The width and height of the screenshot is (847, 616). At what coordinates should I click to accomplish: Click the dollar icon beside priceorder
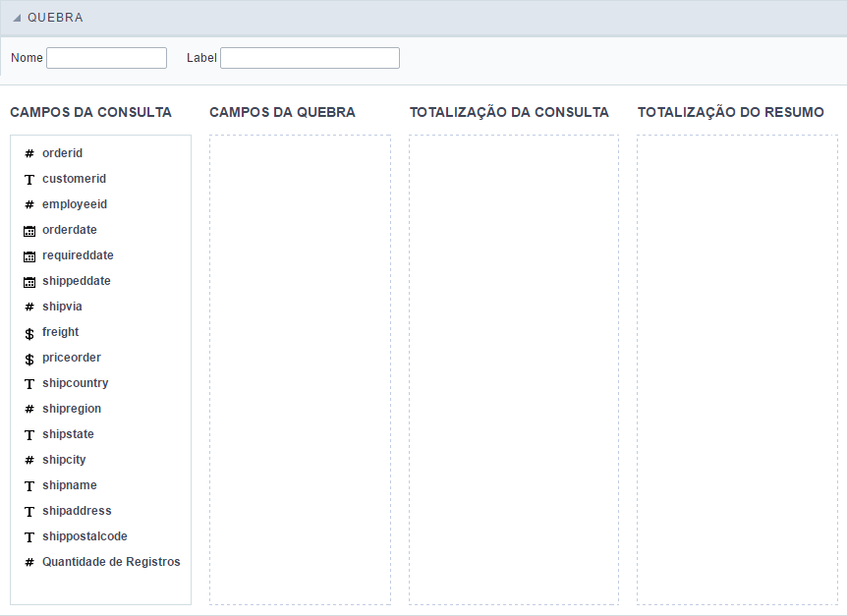pos(29,359)
